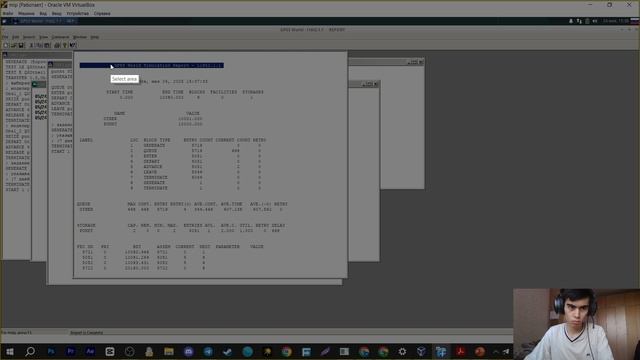Click the guest keyboard layout flag icon
Screen dimensions: 640x360
click(635, 21)
